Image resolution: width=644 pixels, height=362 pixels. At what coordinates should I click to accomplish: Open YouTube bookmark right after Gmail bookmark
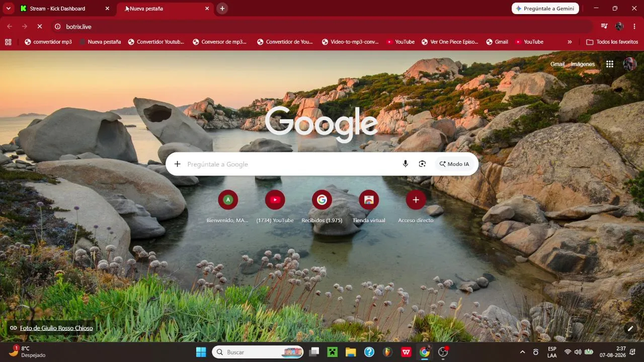point(529,42)
